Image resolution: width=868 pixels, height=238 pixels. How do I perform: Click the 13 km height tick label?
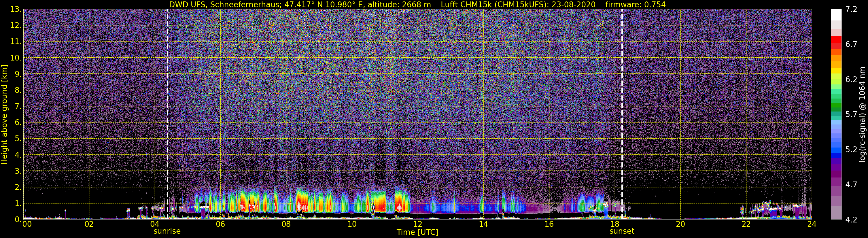pyautogui.click(x=16, y=10)
